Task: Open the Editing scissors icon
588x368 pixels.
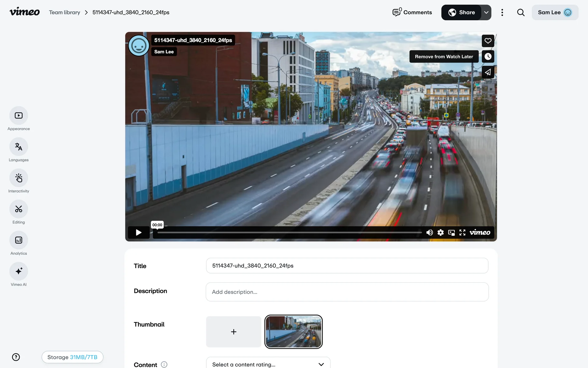Action: [19, 209]
